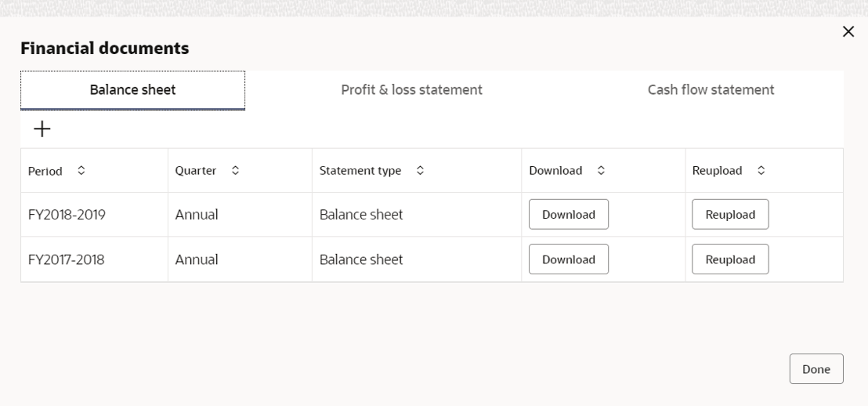
Task: Click the Annual quarter cell for FY2018-2019
Action: tap(197, 215)
